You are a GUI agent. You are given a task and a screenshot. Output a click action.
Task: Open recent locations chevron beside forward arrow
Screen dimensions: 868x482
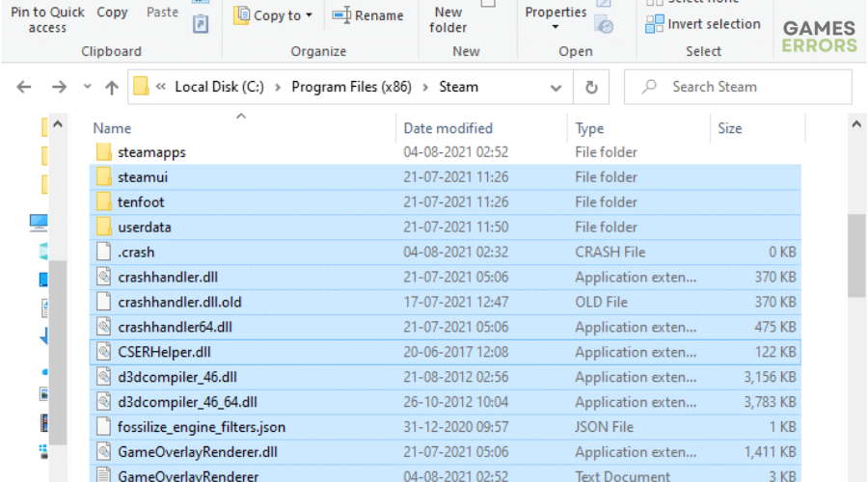[x=87, y=87]
